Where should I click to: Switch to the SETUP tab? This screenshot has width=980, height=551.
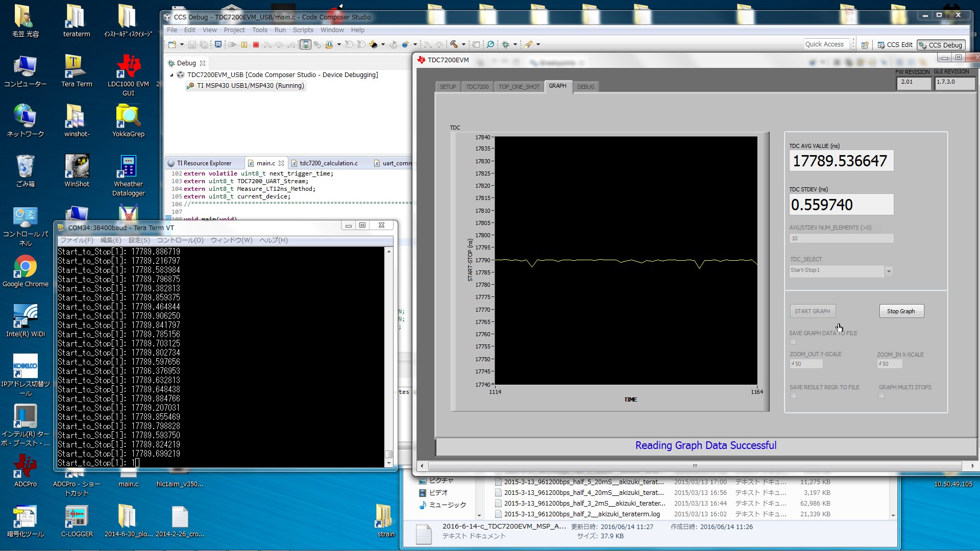[x=448, y=87]
